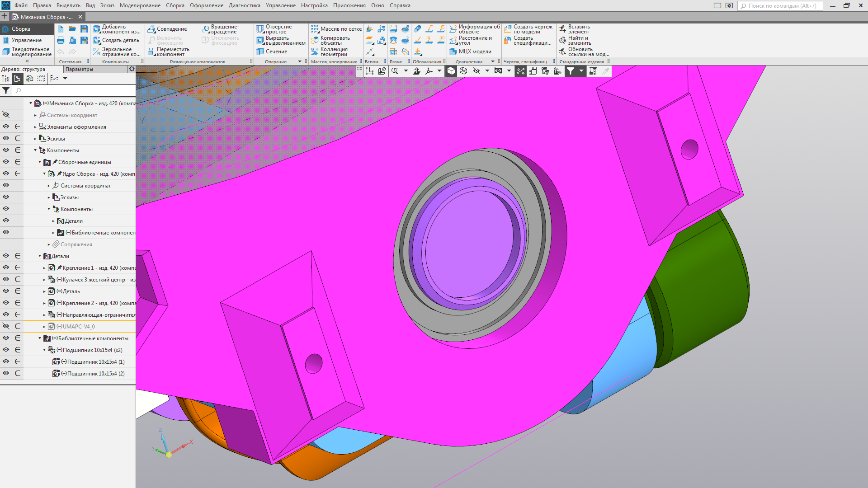Select the shaded solid display mode cube
Viewport: 868px width, 488px height.
tap(451, 71)
